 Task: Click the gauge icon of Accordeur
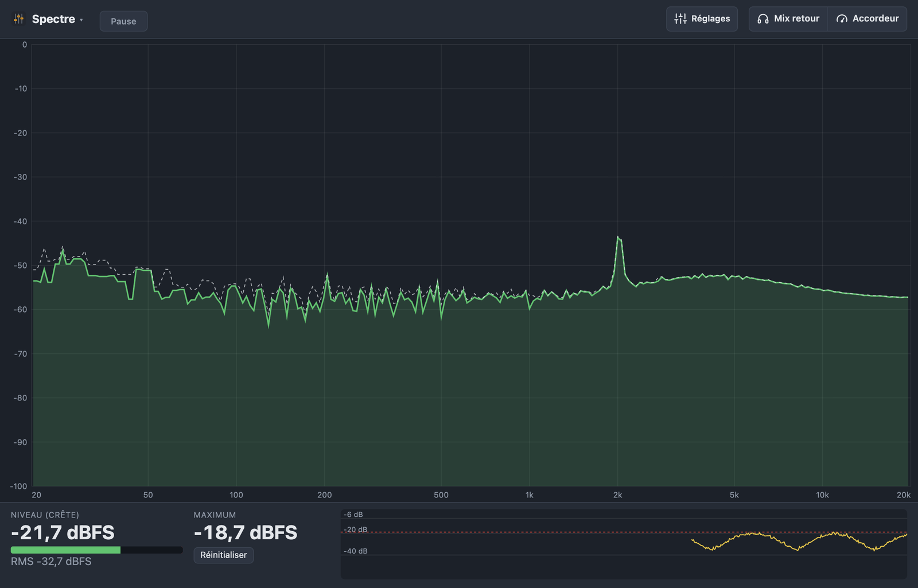pyautogui.click(x=842, y=19)
